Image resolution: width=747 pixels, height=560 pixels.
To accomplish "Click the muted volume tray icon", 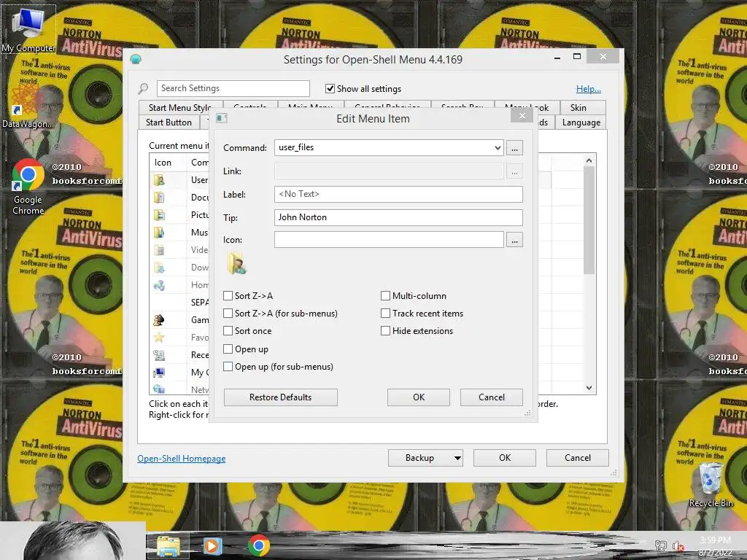I will click(678, 545).
